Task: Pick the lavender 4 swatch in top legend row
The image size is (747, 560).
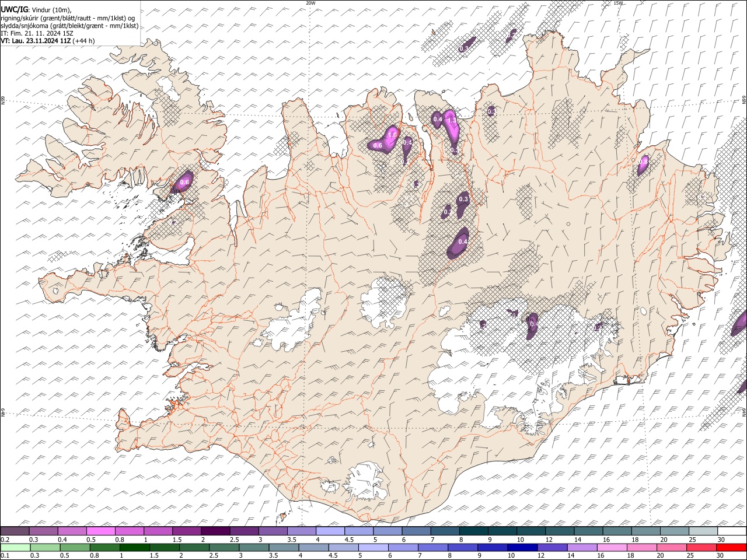Action: point(330,531)
